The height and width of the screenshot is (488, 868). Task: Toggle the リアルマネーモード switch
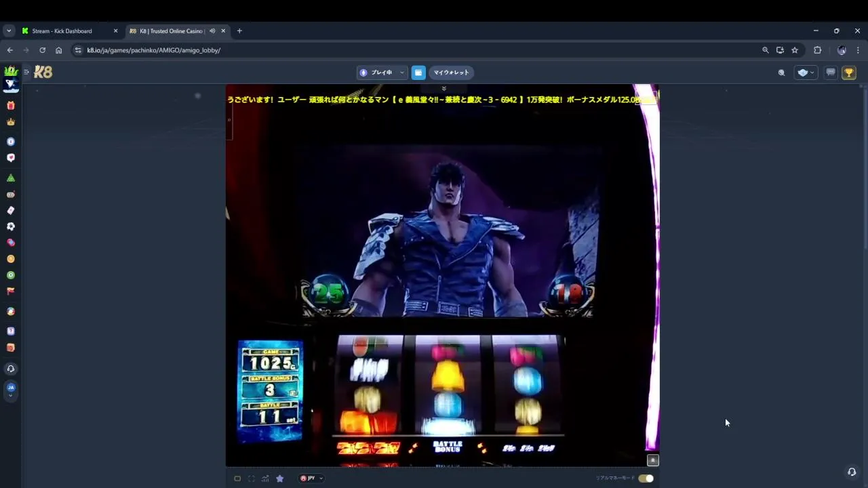coord(646,479)
